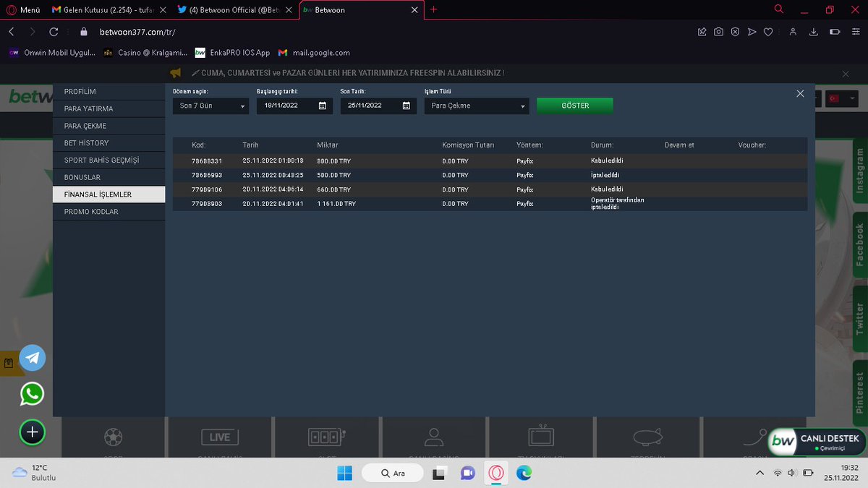Open Opera profile account icon

(x=793, y=32)
